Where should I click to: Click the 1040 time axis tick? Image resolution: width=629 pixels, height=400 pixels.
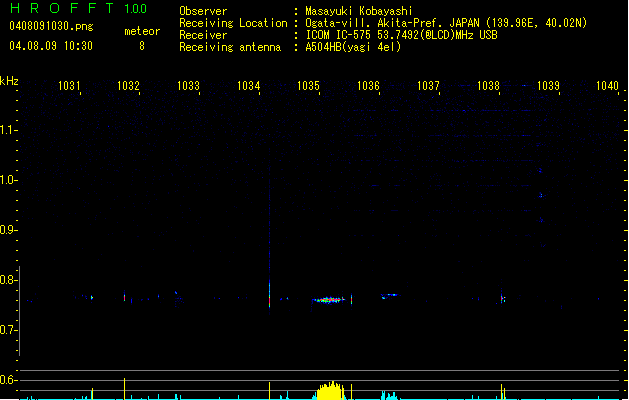607,86
